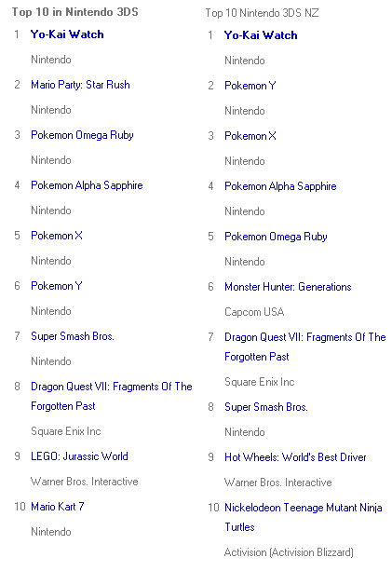Select Pokemon Omega Ruby in the left list
This screenshot has height=571, width=392.
[82, 135]
